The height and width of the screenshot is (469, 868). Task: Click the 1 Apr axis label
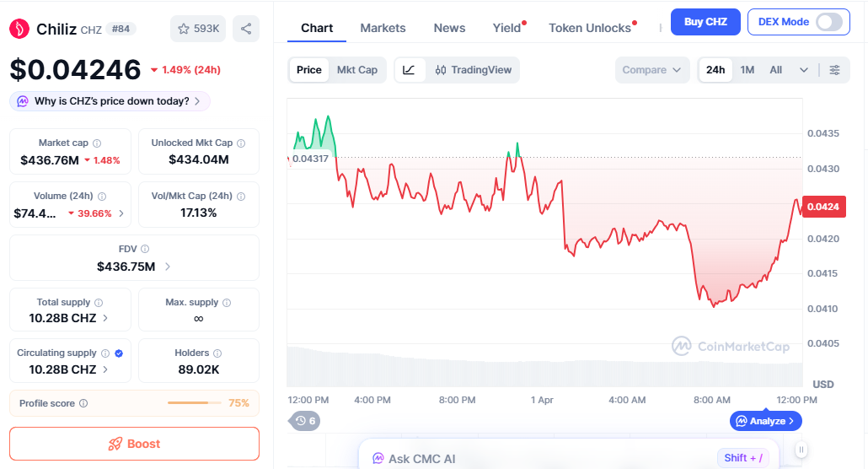(x=542, y=400)
